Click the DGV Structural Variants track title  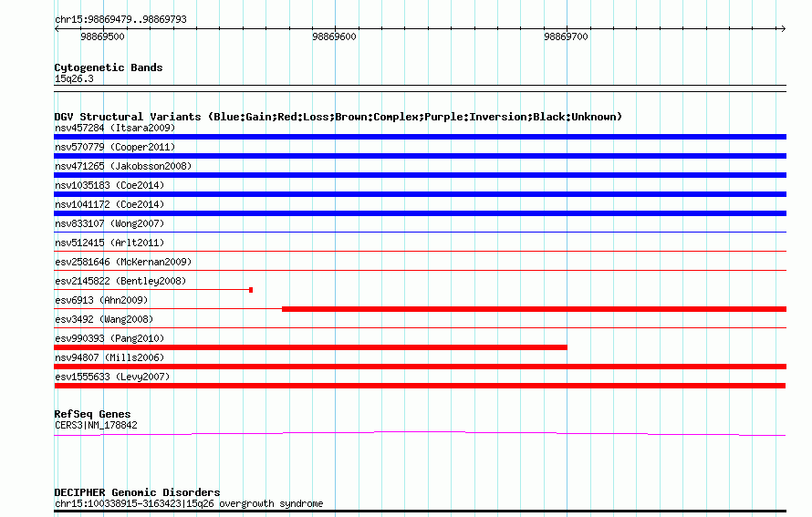pos(338,117)
